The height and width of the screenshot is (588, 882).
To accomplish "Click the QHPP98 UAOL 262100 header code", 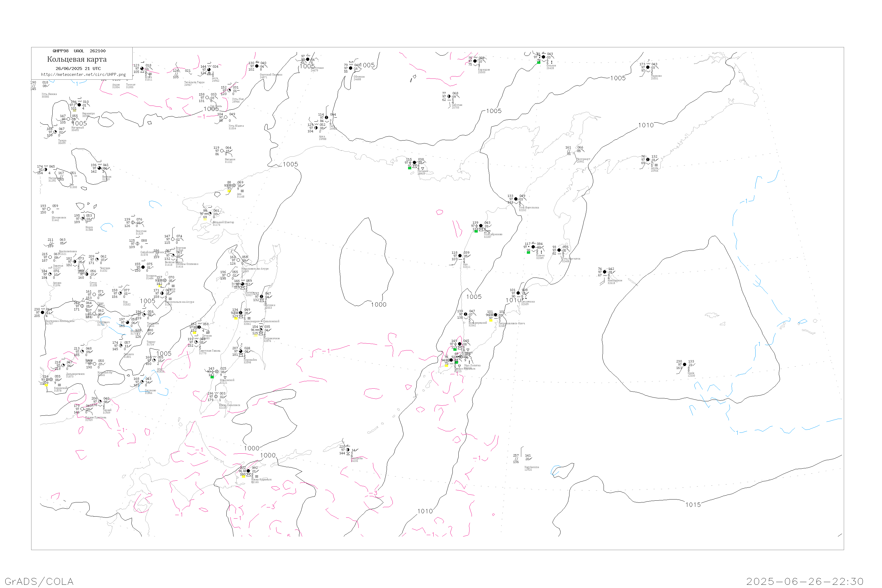I will (79, 51).
